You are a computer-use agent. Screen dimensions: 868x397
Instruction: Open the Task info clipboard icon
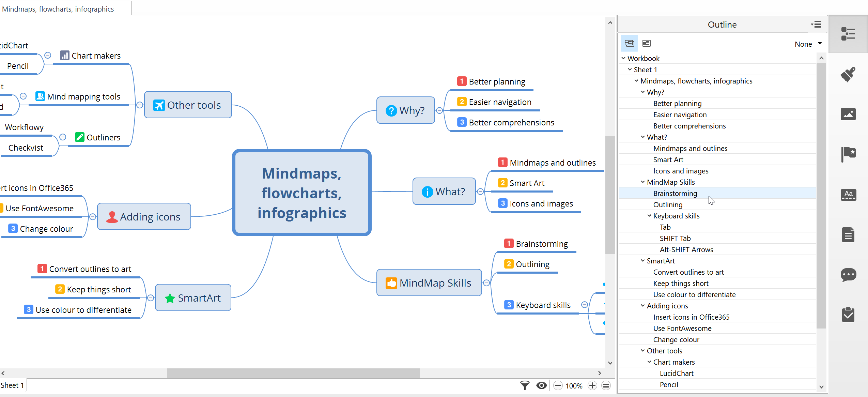coord(848,315)
